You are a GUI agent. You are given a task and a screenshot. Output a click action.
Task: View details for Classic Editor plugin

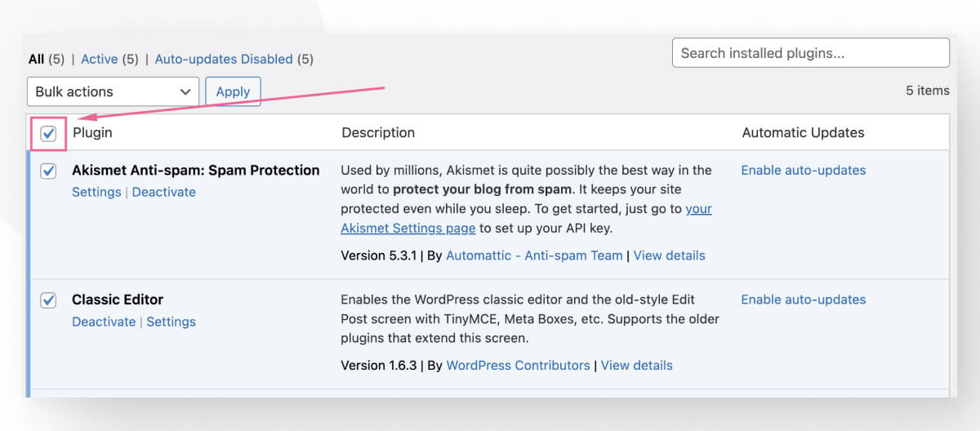tap(637, 365)
